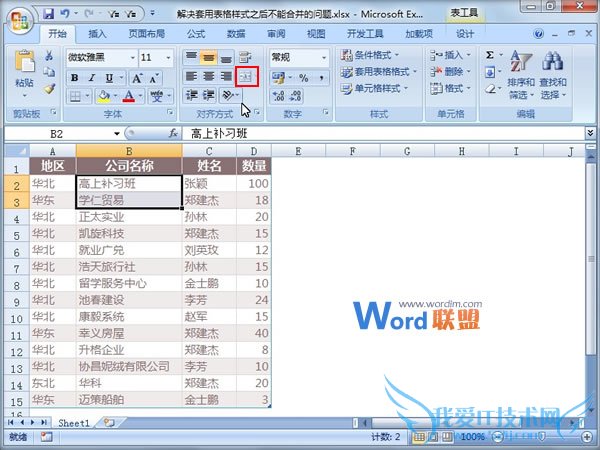The width and height of the screenshot is (600, 450).
Task: Apply accounting number format
Action: click(278, 78)
